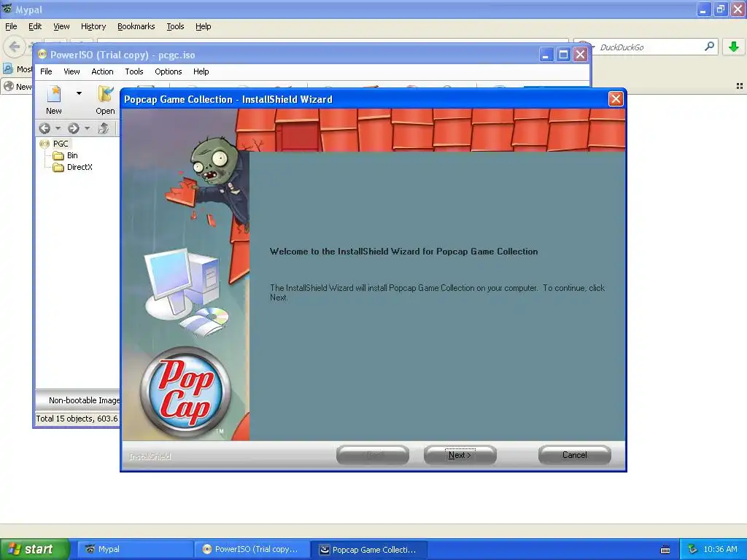Click the 10:36 AM taskbar clock
Screen dimensions: 747x560
pos(720,549)
